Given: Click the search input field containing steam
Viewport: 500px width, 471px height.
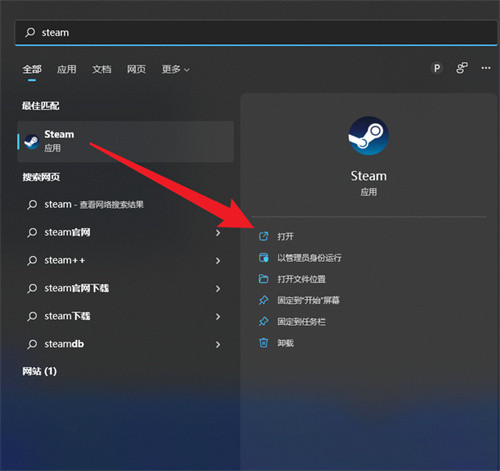Looking at the screenshot, I should pos(256,32).
